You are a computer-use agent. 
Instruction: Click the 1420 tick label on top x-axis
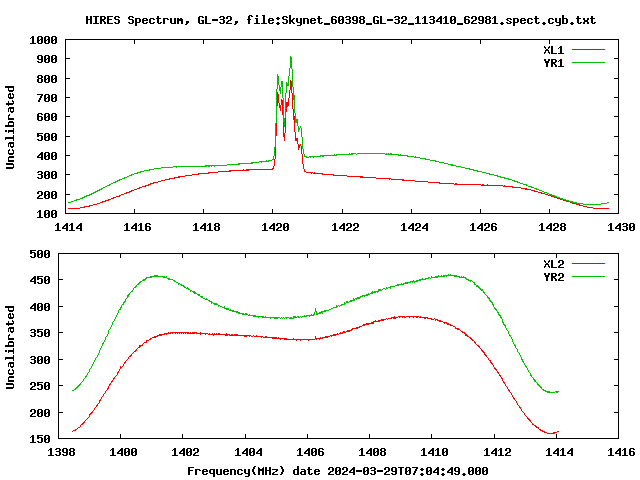point(275,227)
